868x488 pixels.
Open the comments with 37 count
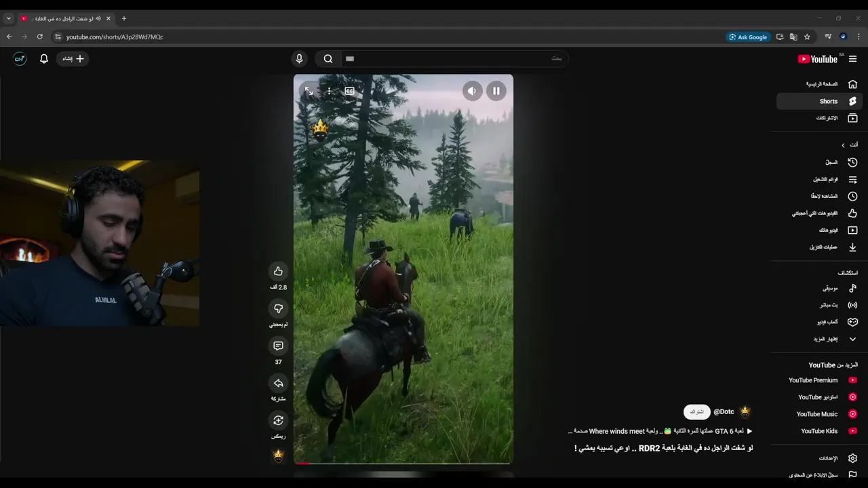pos(278,346)
